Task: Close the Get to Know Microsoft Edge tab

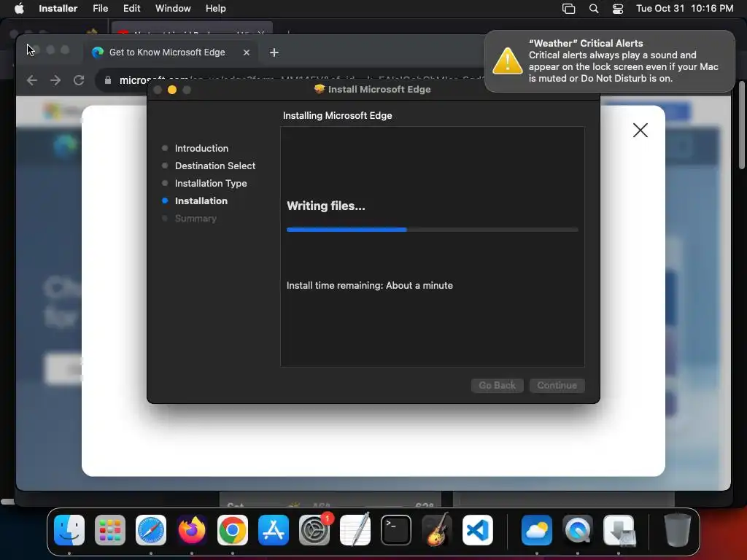Action: [x=247, y=52]
